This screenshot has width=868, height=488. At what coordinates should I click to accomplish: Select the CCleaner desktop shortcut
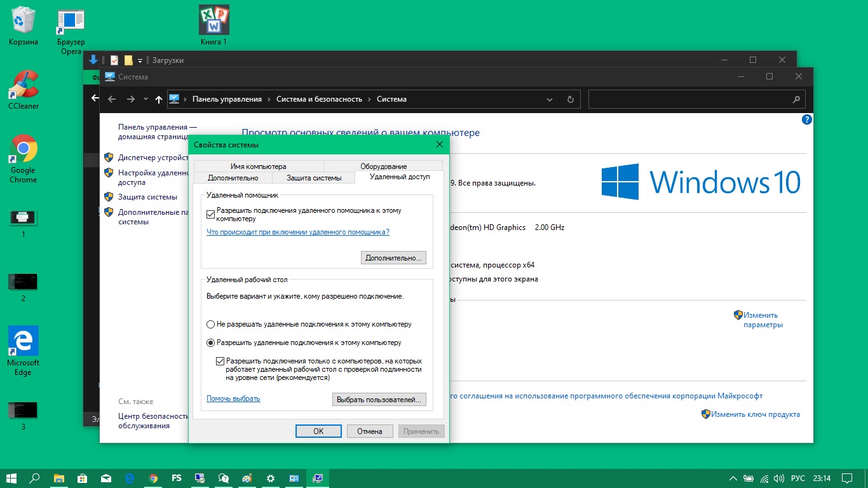[24, 90]
